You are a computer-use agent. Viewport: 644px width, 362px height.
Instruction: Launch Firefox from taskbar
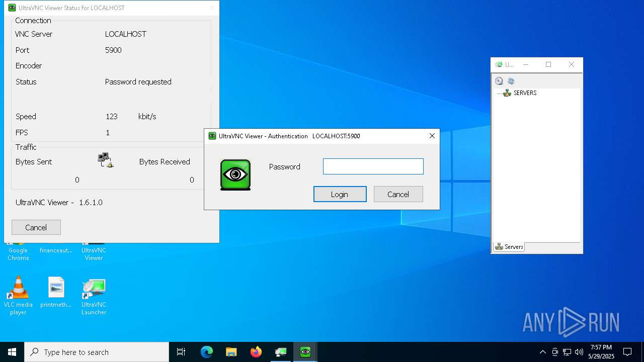(x=256, y=352)
